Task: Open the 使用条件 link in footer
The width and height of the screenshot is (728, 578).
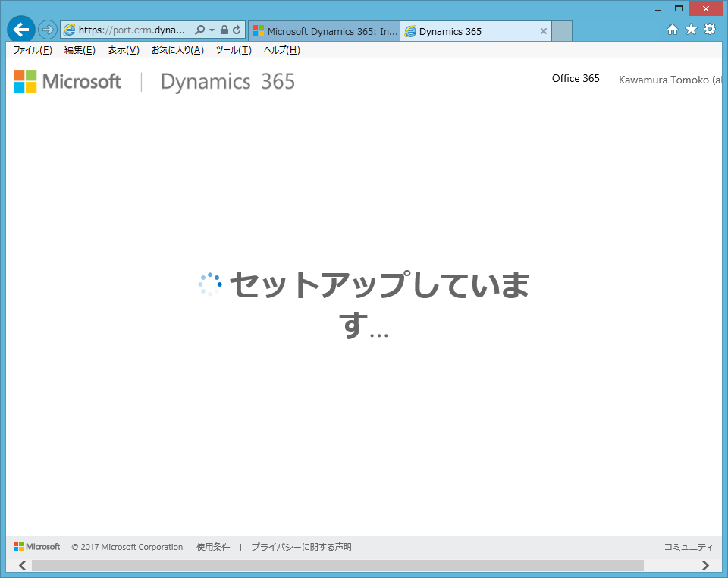Action: coord(213,547)
